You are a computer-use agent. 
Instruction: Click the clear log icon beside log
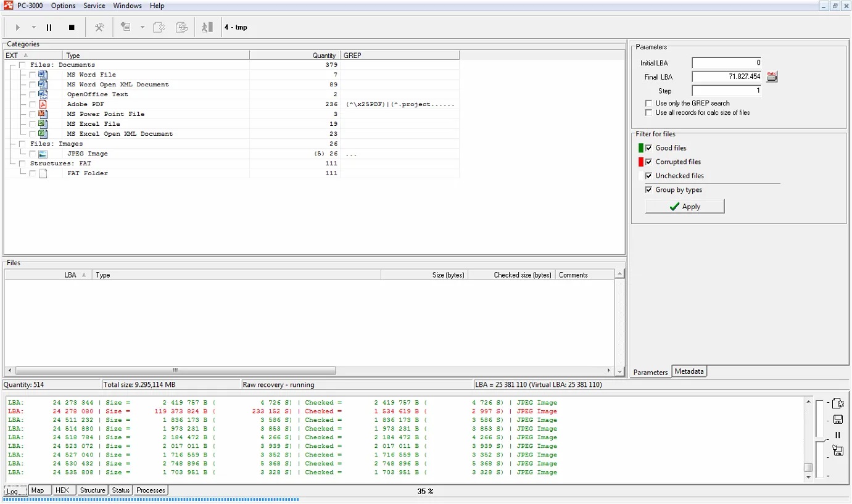pyautogui.click(x=838, y=404)
